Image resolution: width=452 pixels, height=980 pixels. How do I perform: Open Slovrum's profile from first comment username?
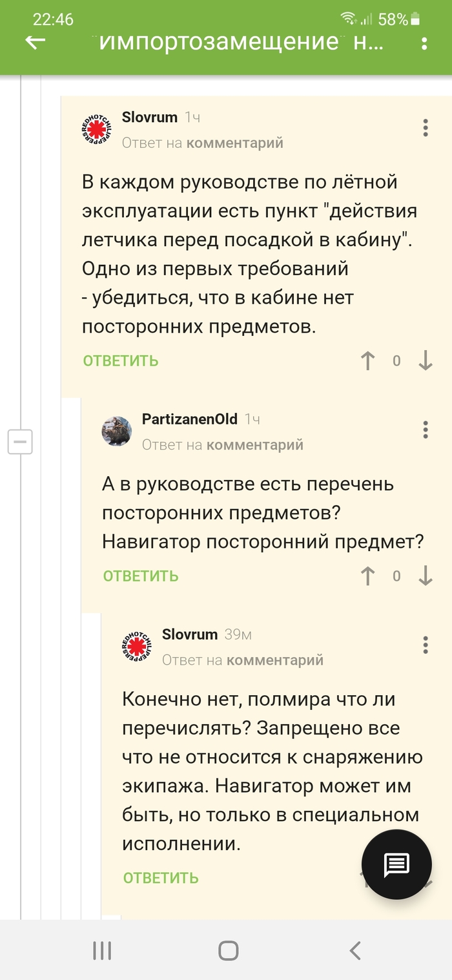pos(149,117)
